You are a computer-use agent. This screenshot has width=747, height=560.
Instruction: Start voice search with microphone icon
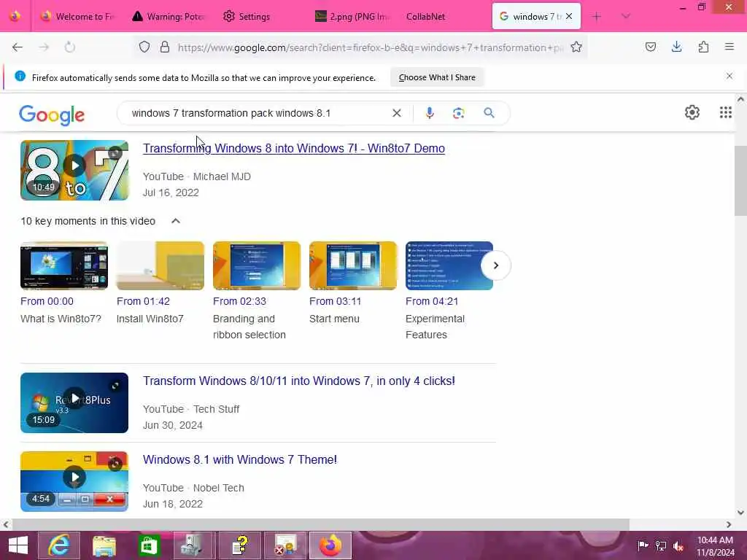(x=429, y=113)
